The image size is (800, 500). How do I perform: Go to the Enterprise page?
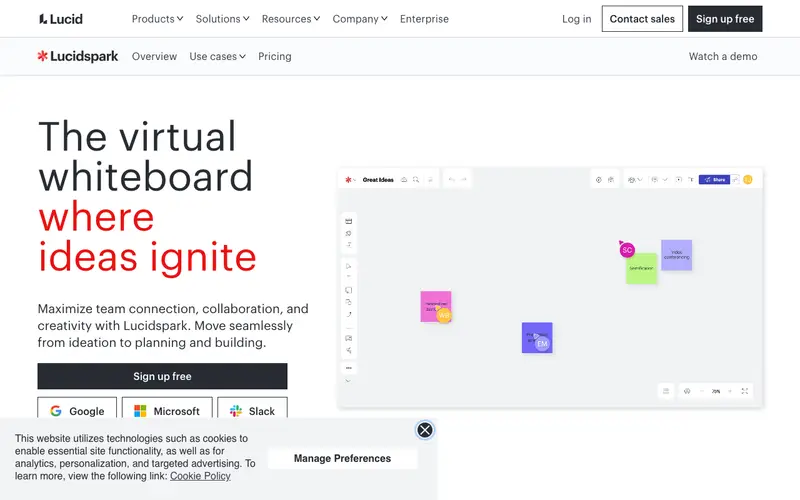[x=424, y=19]
